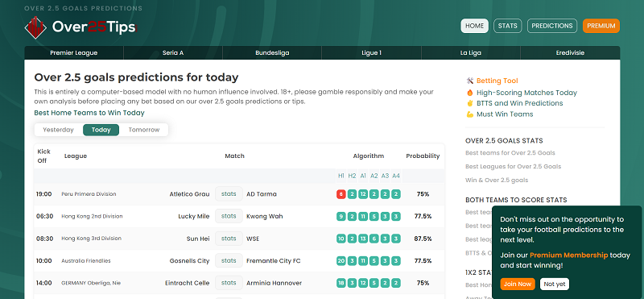Click the Arminia Hannover team name
This screenshot has height=299, width=644.
coord(274,283)
